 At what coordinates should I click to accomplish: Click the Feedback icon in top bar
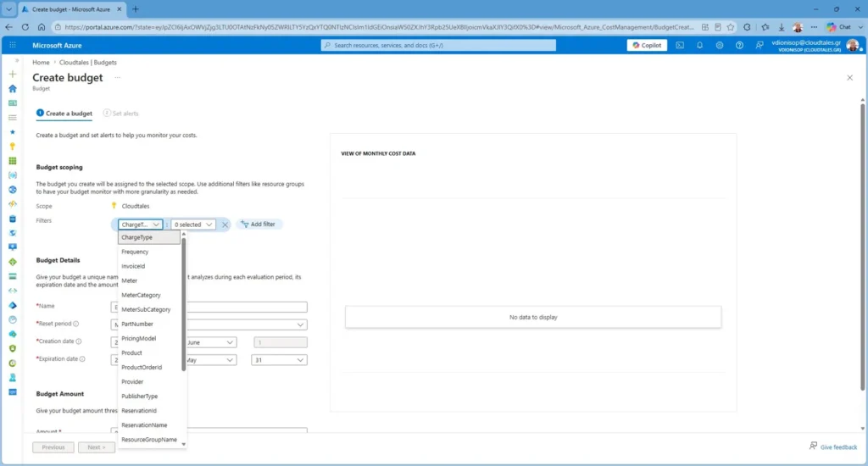point(759,46)
